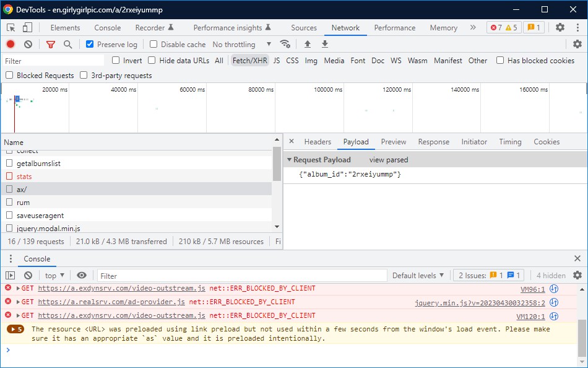The image size is (588, 368).
Task: Open the 2 Issues console button
Action: point(488,276)
